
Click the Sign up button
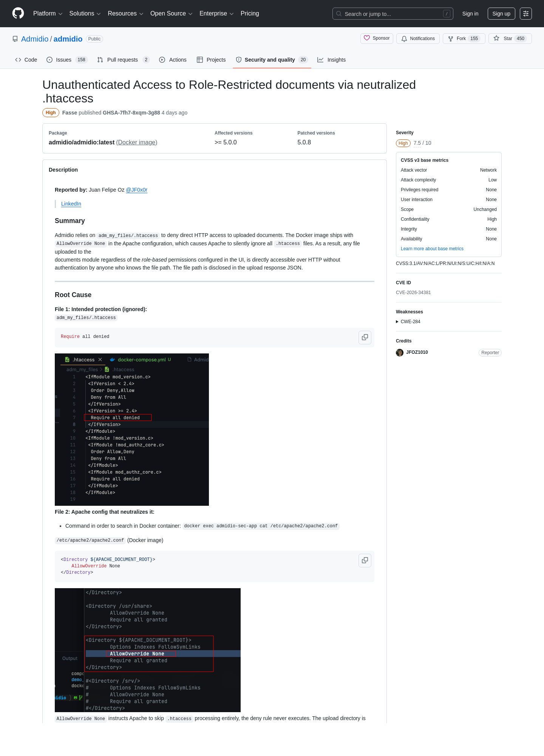click(x=501, y=14)
